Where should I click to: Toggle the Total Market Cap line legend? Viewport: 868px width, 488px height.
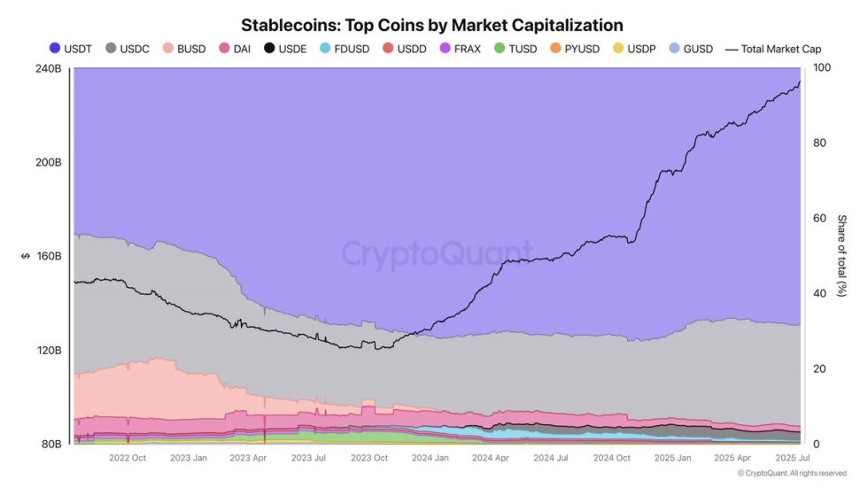click(x=772, y=49)
